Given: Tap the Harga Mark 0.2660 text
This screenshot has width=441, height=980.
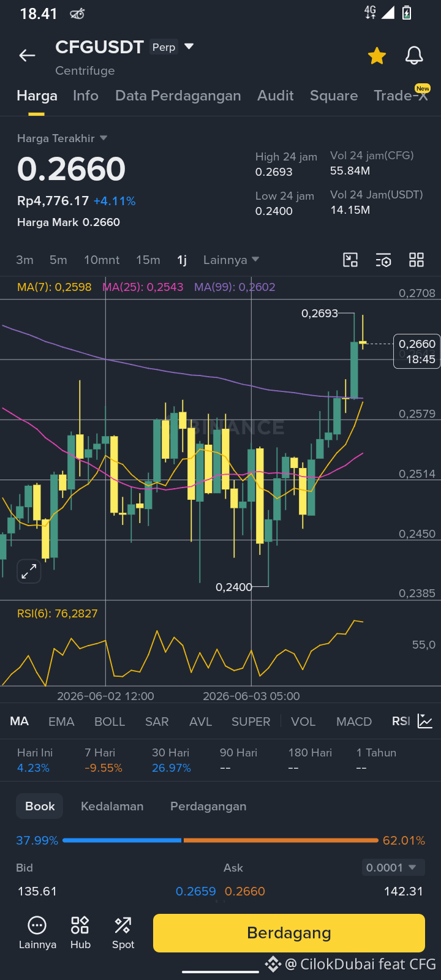Looking at the screenshot, I should pyautogui.click(x=69, y=222).
